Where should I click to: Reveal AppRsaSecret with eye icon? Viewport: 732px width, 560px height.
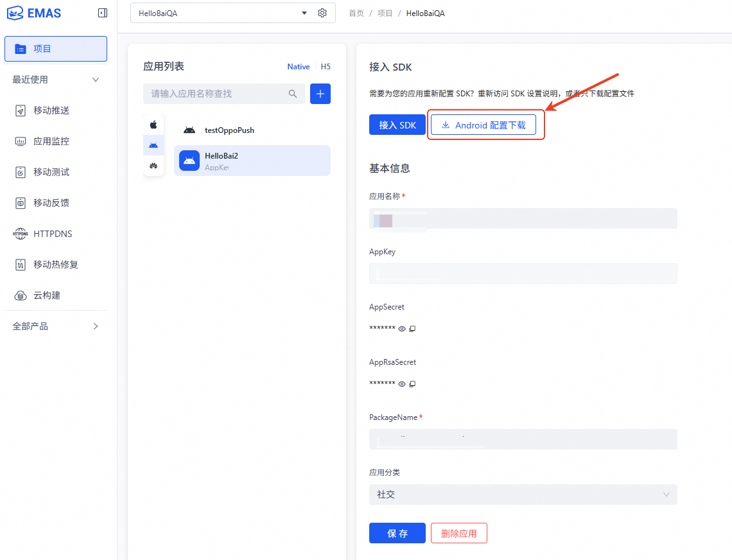[402, 384]
